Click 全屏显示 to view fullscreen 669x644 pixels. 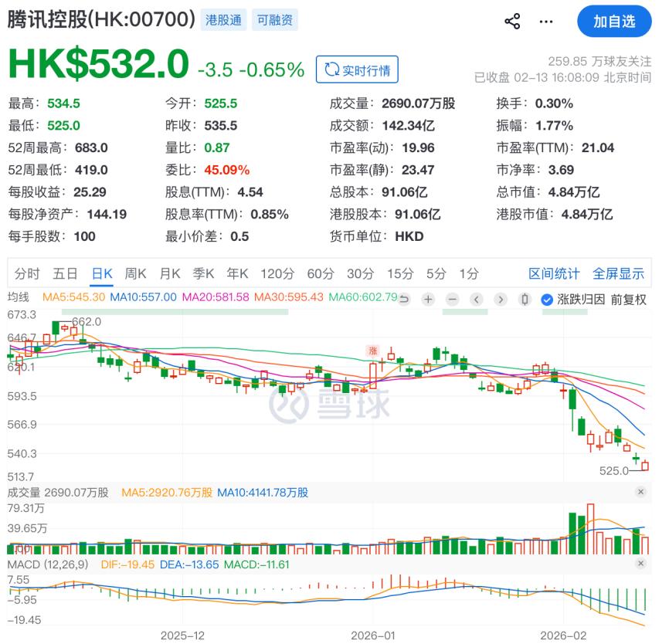618,273
